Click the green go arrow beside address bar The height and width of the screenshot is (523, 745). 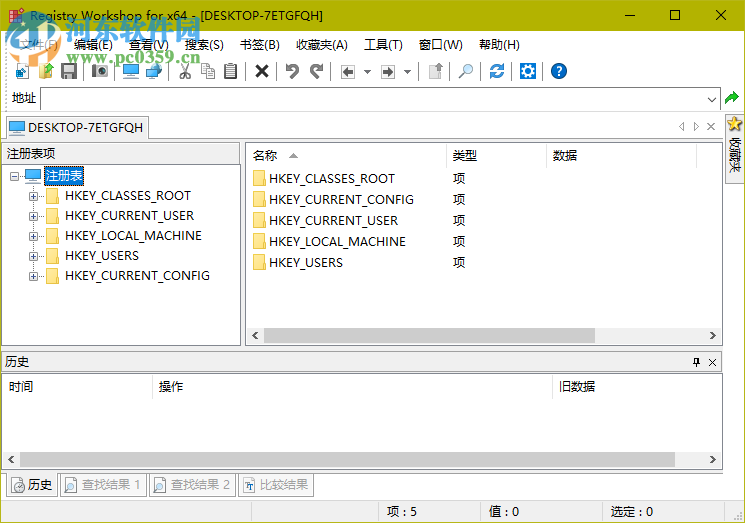[x=732, y=98]
